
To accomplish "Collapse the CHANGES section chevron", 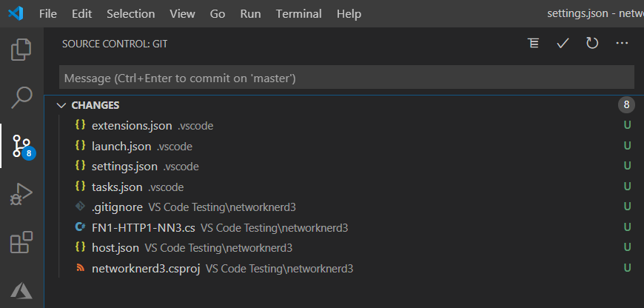I will (61, 106).
